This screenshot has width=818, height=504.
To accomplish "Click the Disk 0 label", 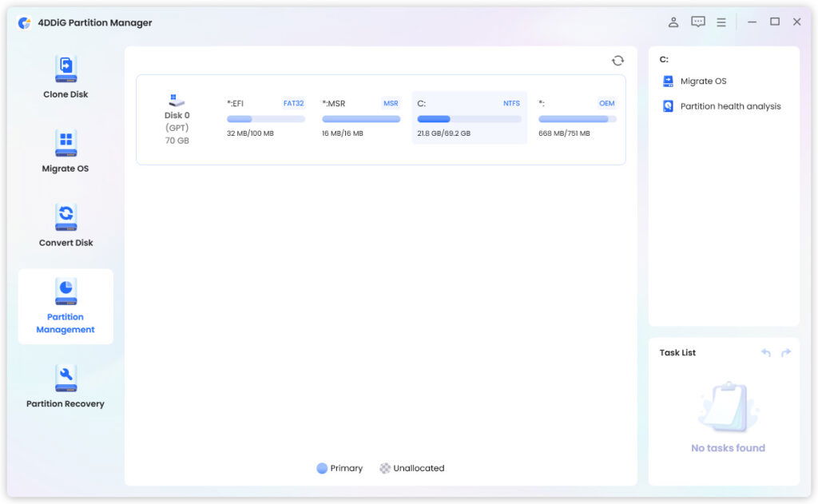I will 177,115.
